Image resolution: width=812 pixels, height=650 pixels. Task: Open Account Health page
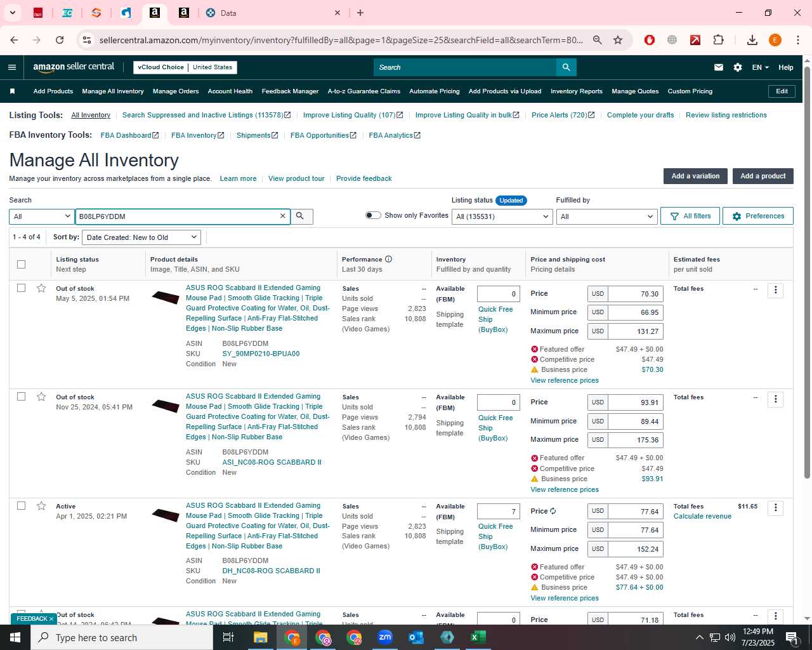pyautogui.click(x=230, y=91)
